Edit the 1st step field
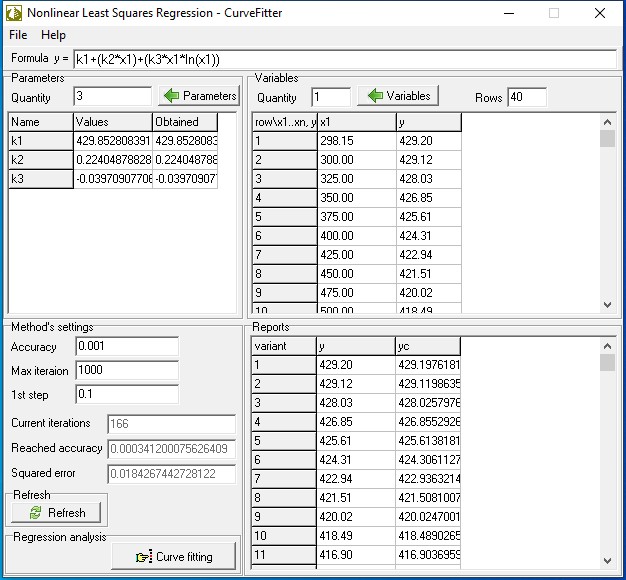The width and height of the screenshot is (626, 580). point(126,394)
